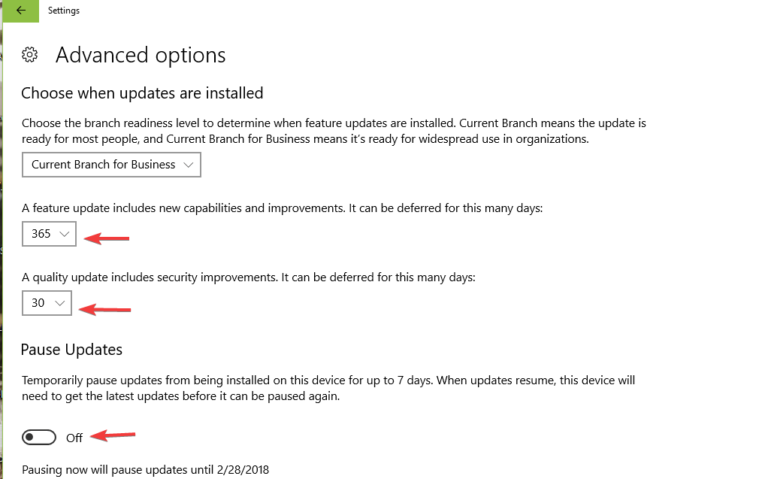Screen dimensions: 768x479
Task: Click the red arrow pointing at 365 dropdown
Action: 107,238
